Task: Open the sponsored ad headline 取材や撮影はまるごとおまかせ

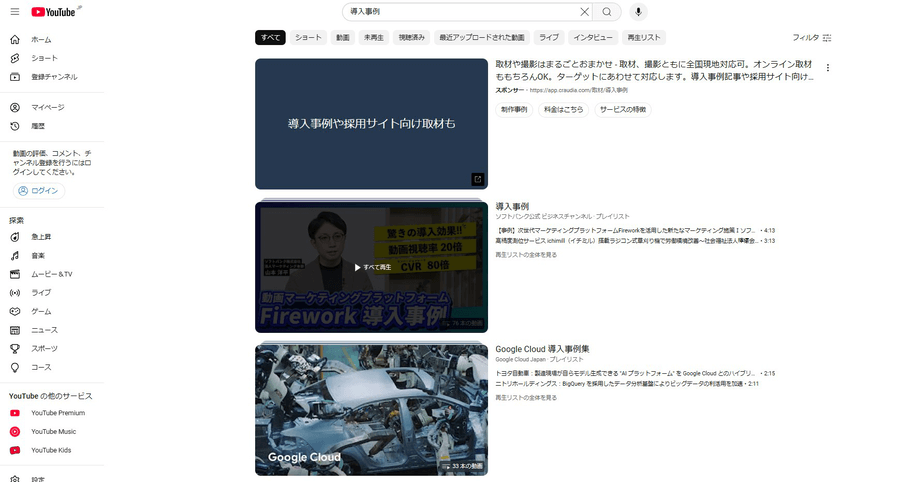Action: tap(654, 71)
